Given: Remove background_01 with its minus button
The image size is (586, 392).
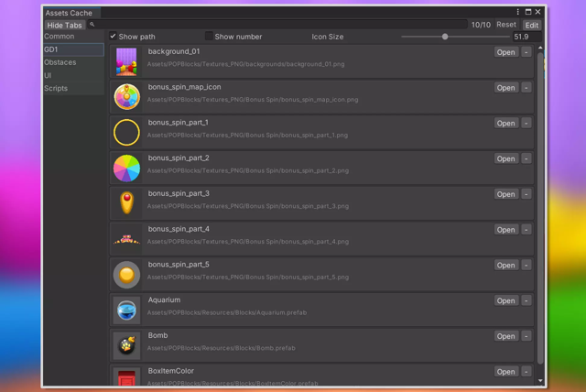Looking at the screenshot, I should [526, 52].
